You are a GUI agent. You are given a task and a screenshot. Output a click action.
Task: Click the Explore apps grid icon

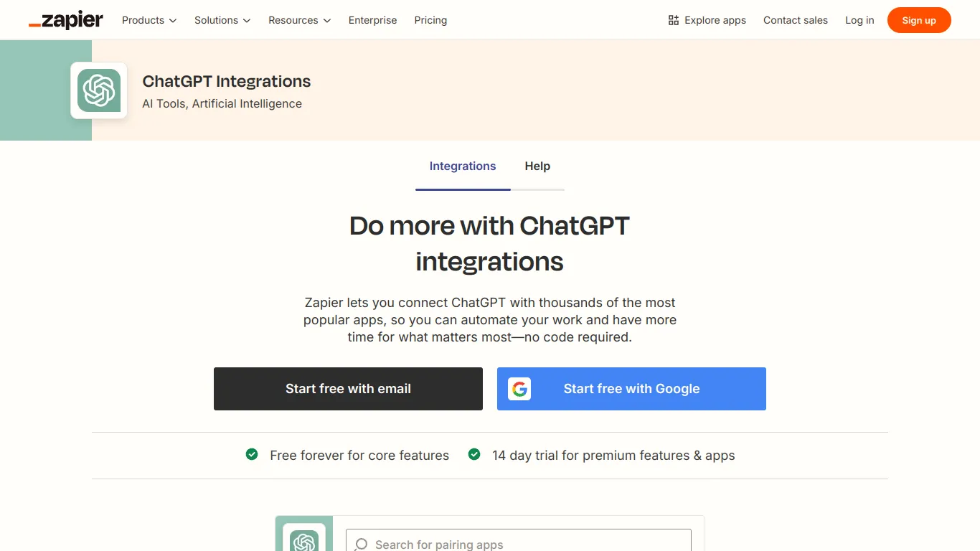[x=673, y=20]
